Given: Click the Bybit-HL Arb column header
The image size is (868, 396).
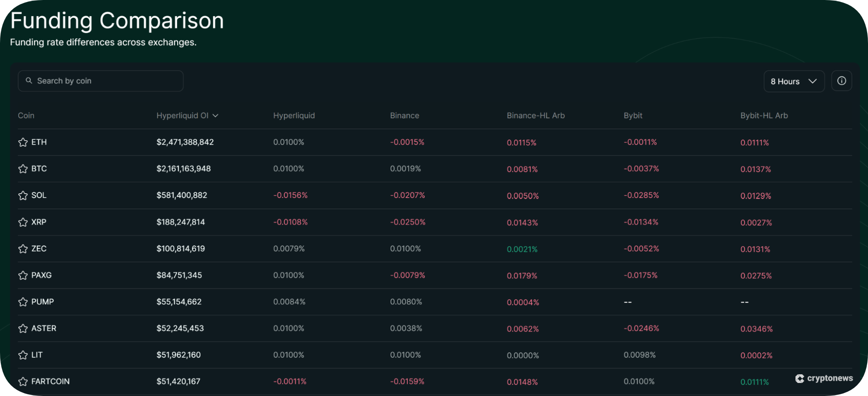Looking at the screenshot, I should (x=764, y=115).
